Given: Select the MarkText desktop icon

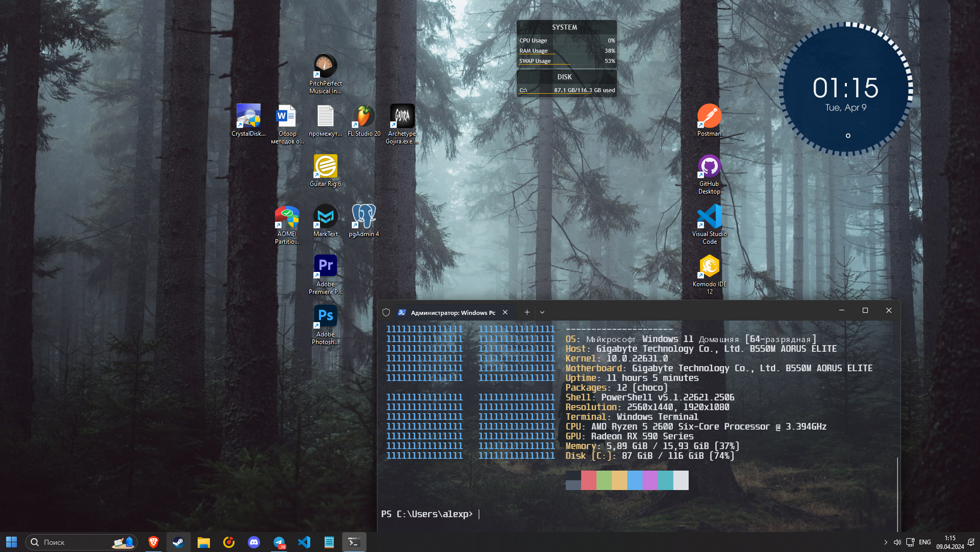Looking at the screenshot, I should (x=325, y=221).
